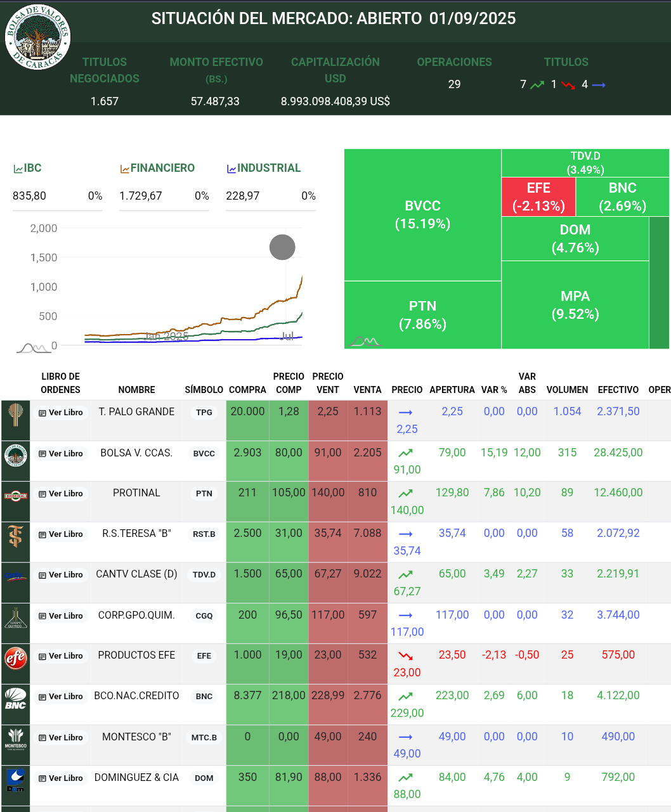Click the BVCC symbol badge
This screenshot has height=812, width=671.
click(x=204, y=453)
